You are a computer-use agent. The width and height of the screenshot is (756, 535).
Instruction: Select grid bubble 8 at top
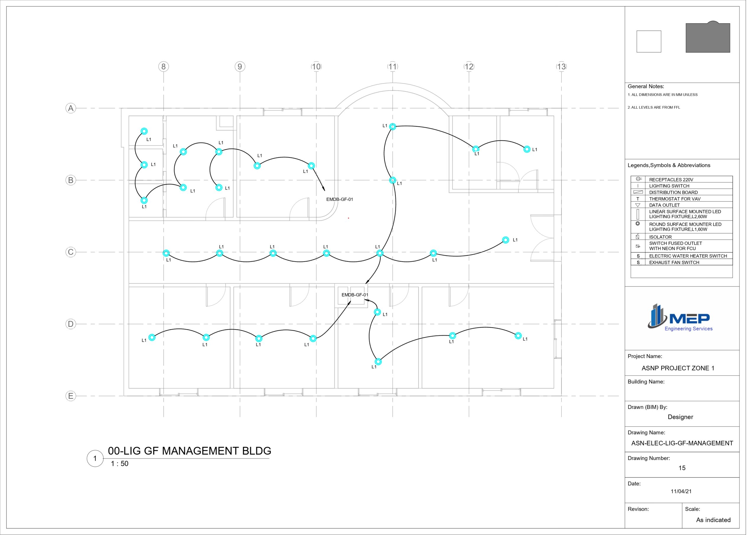coord(164,66)
